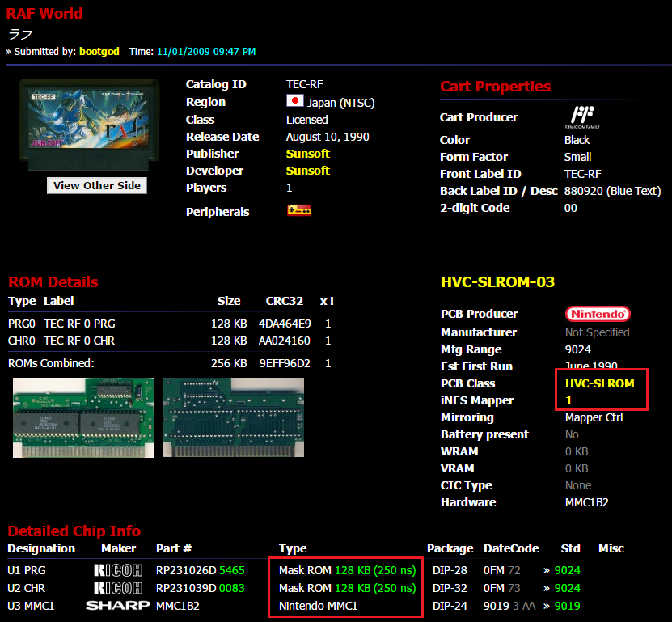Click the ROM Details heading
Screen dimensions: 672x622
click(53, 282)
